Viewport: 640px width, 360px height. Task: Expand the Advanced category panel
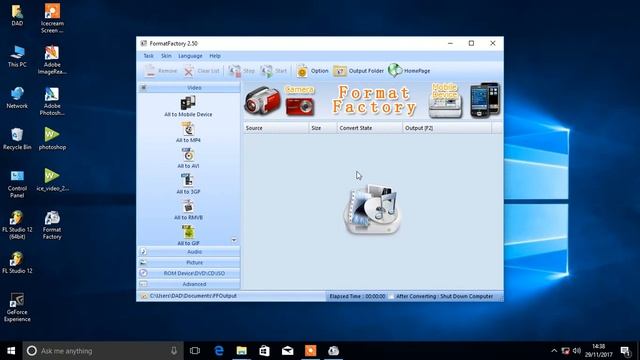click(x=189, y=284)
